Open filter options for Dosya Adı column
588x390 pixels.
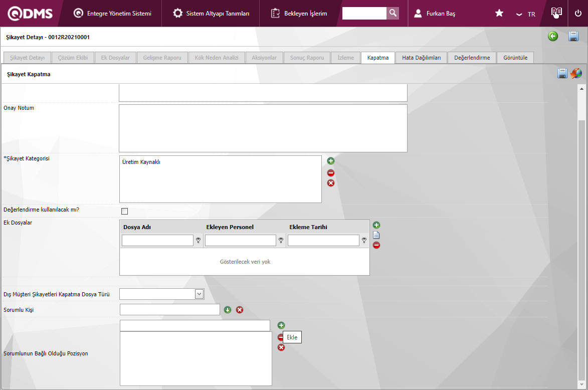[199, 241]
